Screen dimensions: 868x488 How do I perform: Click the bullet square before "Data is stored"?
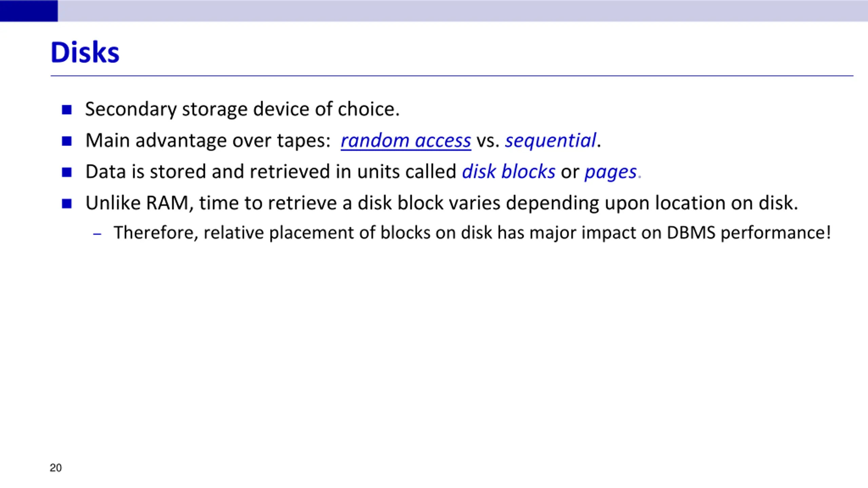coord(67,172)
